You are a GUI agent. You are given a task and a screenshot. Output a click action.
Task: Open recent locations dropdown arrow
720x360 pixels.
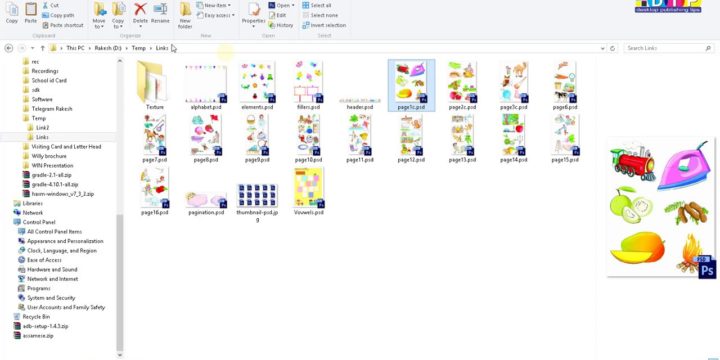pos(33,48)
